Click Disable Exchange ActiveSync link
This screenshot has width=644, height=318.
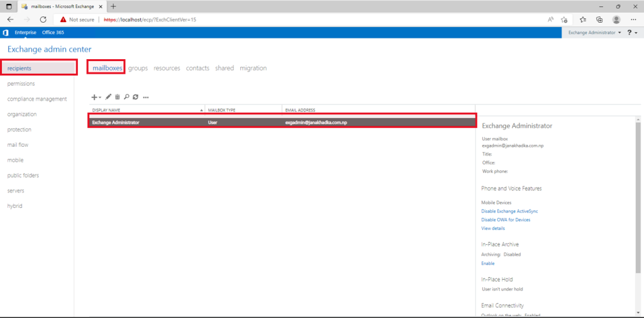pos(509,211)
